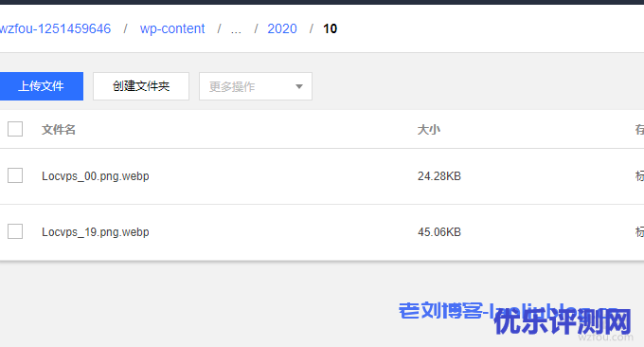The height and width of the screenshot is (347, 644).
Task: Click the 45.06KB size value
Action: [x=439, y=232]
